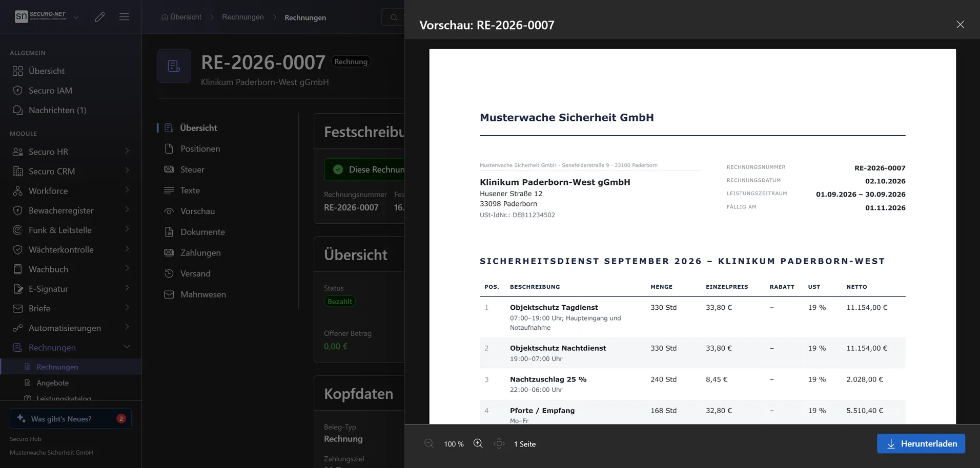Click the Wachbuch book icon

18,269
